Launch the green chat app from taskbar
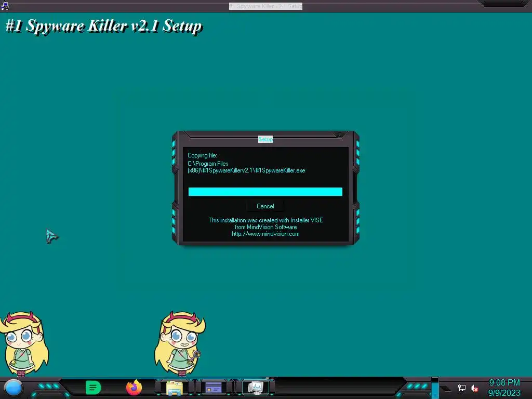 (x=93, y=388)
